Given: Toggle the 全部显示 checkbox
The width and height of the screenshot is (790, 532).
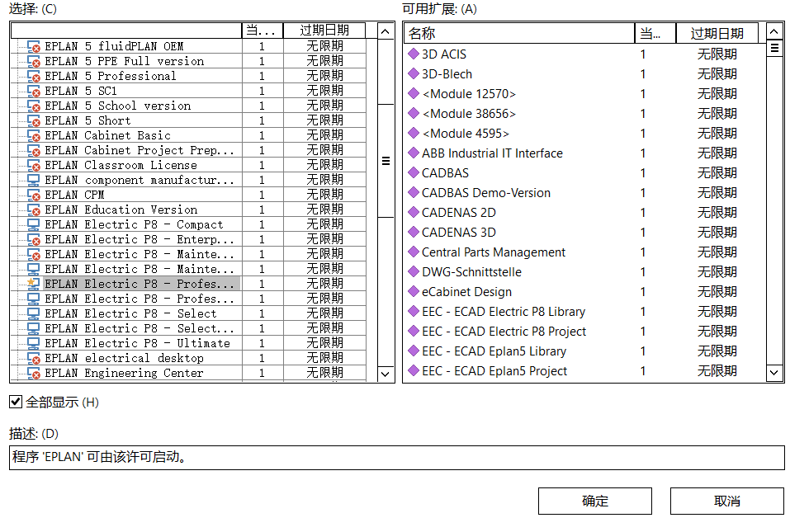Looking at the screenshot, I should (x=16, y=402).
